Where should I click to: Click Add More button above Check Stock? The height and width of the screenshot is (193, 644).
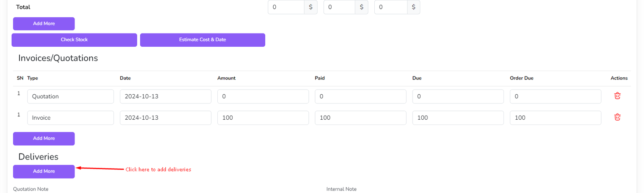click(x=44, y=24)
